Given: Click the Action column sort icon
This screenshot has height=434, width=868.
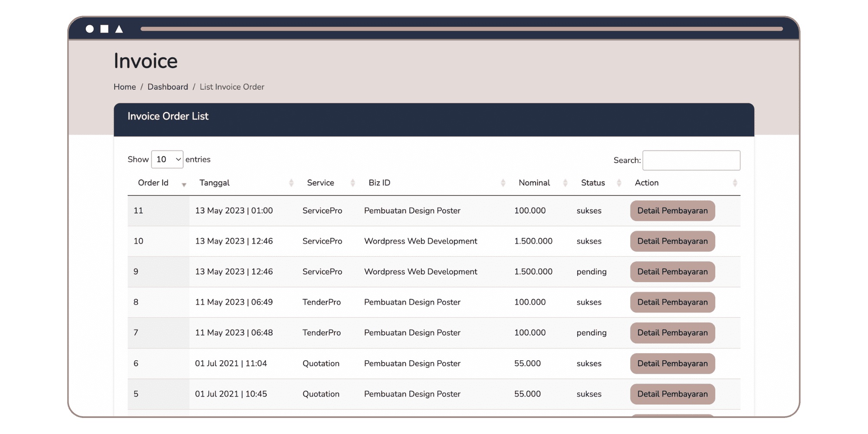Looking at the screenshot, I should click(x=735, y=183).
